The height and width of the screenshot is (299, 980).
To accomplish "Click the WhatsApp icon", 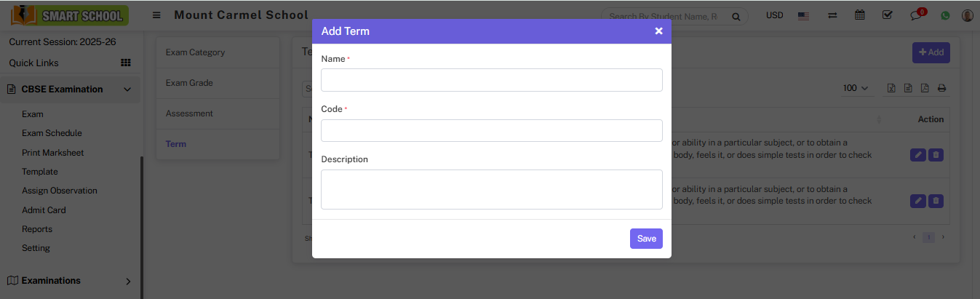I will (x=945, y=15).
